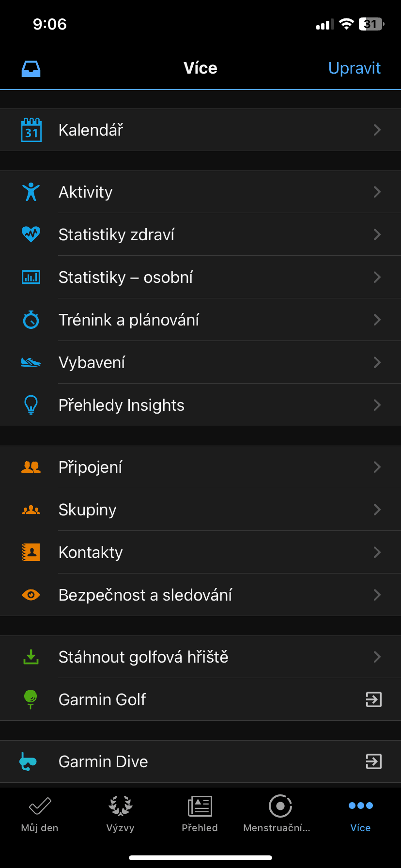Viewport: 401px width, 868px height.
Task: Expand Připojení with its right chevron
Action: click(x=377, y=467)
